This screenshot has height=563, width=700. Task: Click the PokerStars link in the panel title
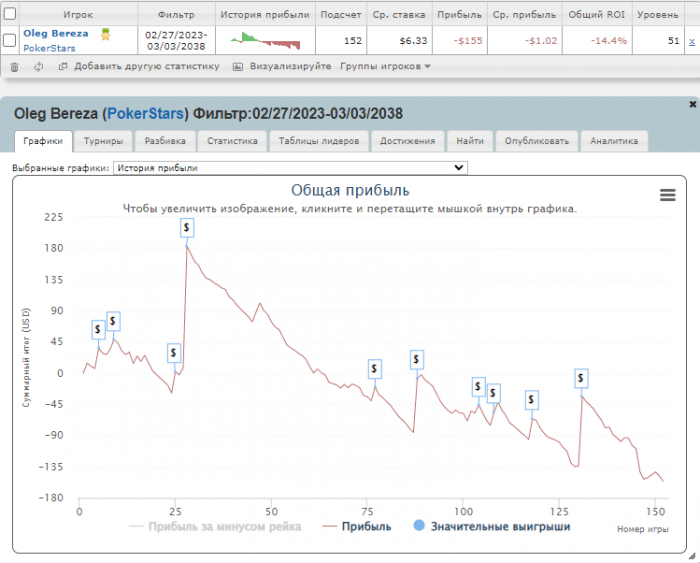pos(146,114)
